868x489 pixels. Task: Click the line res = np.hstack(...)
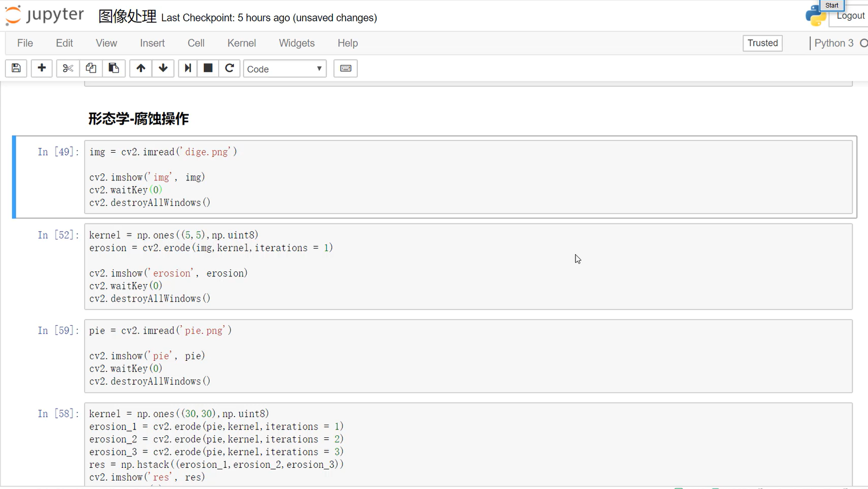click(x=216, y=465)
